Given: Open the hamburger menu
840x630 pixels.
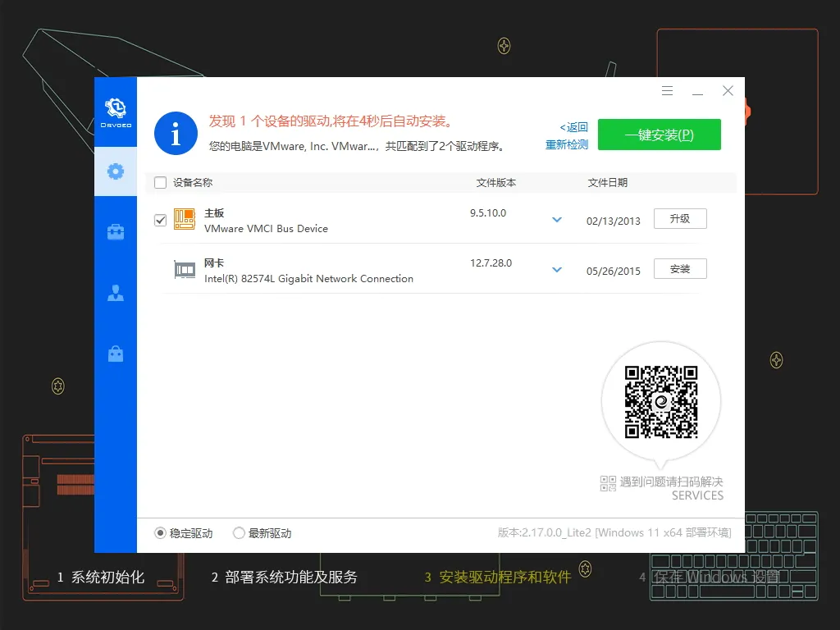Looking at the screenshot, I should 667,90.
